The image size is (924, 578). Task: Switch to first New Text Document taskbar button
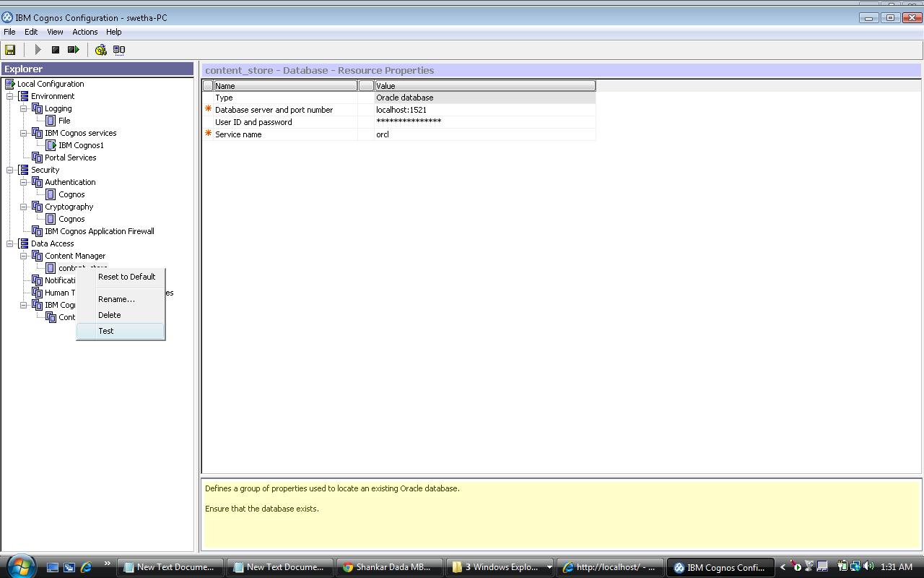coord(170,567)
